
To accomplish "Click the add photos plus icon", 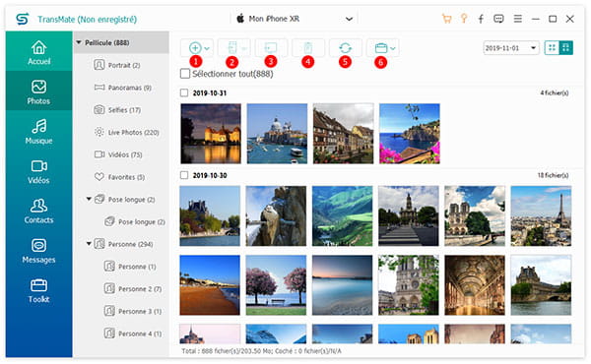I will click(195, 48).
